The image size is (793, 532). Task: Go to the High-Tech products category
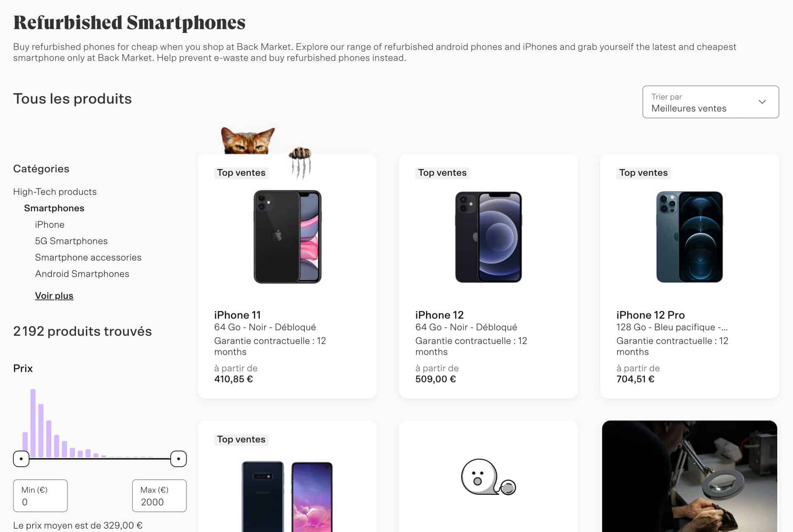click(x=55, y=192)
